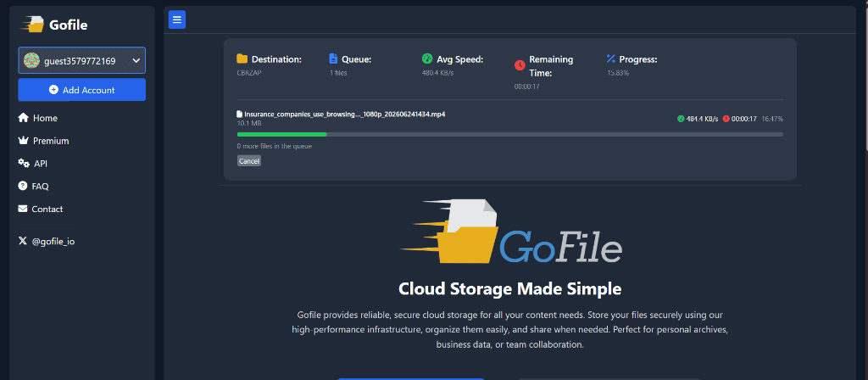868x380 pixels.
Task: Click the '1 files' queue value
Action: click(338, 73)
